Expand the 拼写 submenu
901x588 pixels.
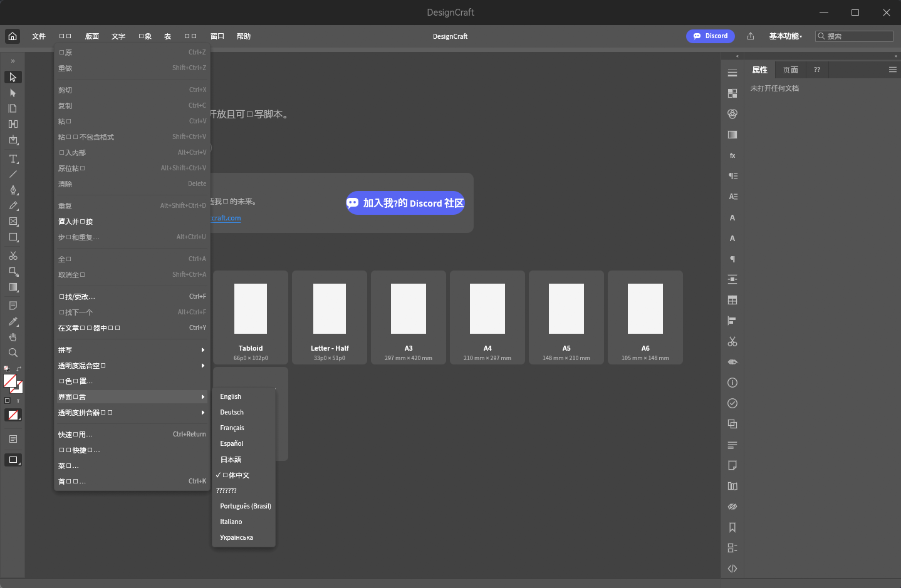132,350
